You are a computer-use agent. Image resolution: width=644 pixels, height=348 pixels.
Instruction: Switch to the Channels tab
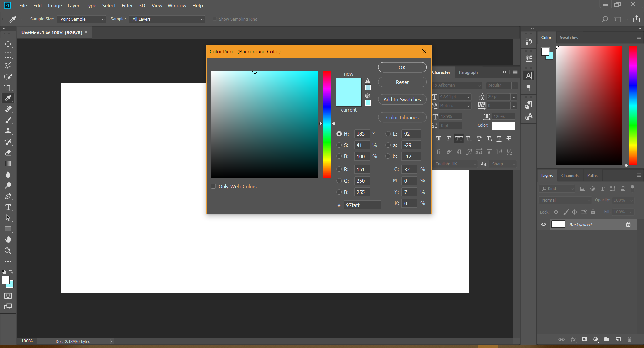click(x=570, y=176)
